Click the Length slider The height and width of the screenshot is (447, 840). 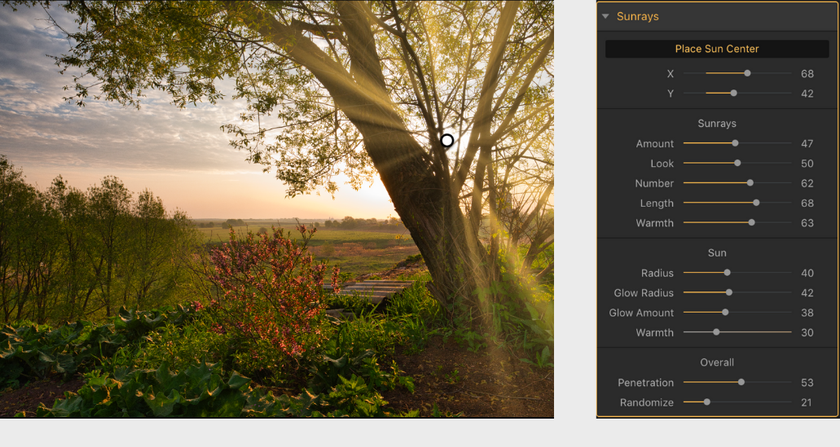(x=737, y=203)
